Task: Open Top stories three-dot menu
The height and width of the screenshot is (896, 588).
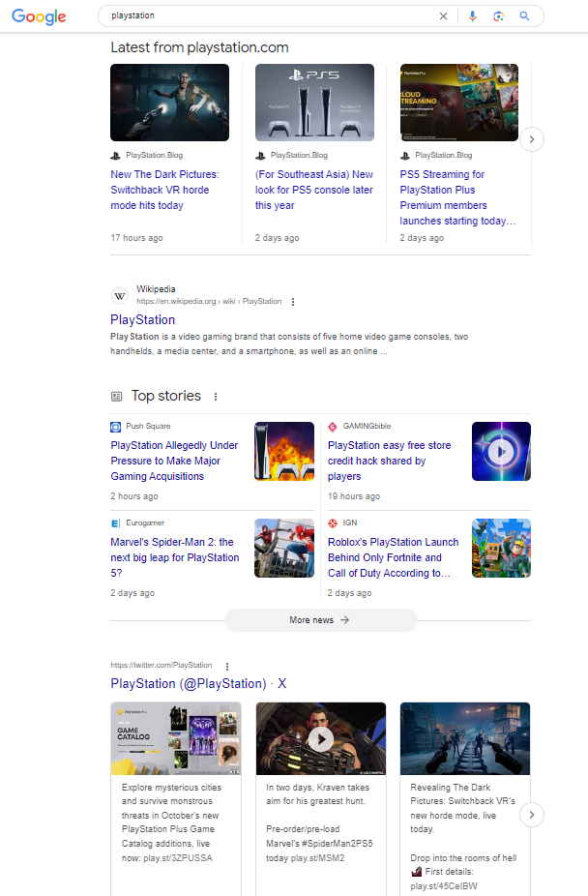Action: tap(216, 397)
